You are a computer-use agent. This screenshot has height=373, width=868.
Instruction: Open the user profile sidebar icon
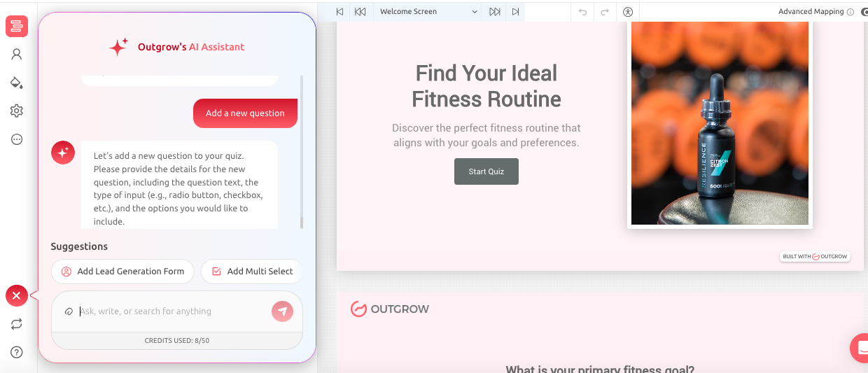click(x=17, y=54)
